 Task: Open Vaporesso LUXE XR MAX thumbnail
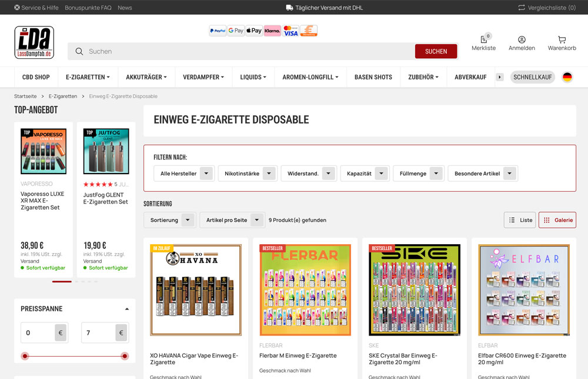(44, 151)
